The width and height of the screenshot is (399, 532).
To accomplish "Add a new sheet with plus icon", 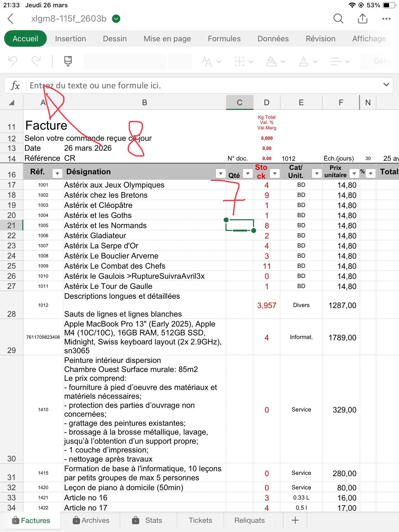I will click(295, 520).
